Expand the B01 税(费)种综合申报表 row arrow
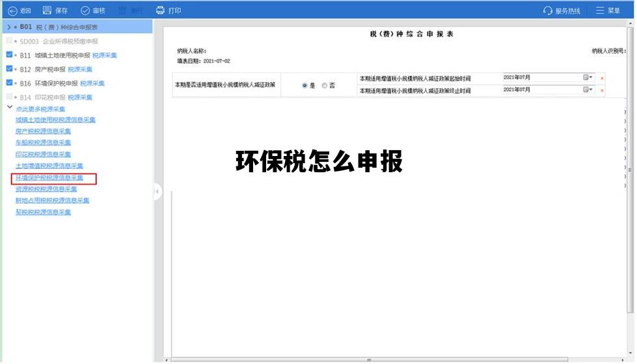Screen dimensions: 637x364 (9, 27)
